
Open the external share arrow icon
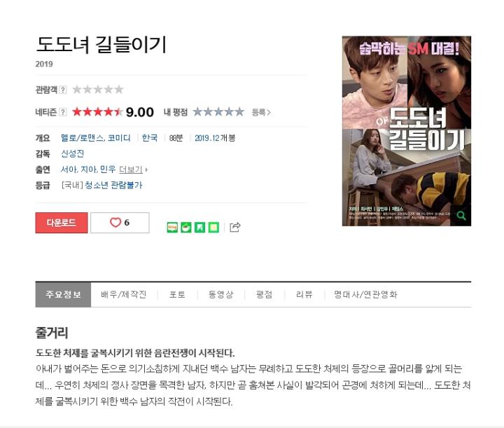pos(235,227)
